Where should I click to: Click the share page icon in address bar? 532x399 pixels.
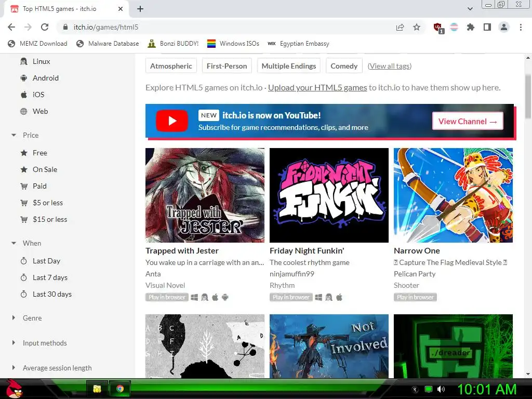pos(400,27)
